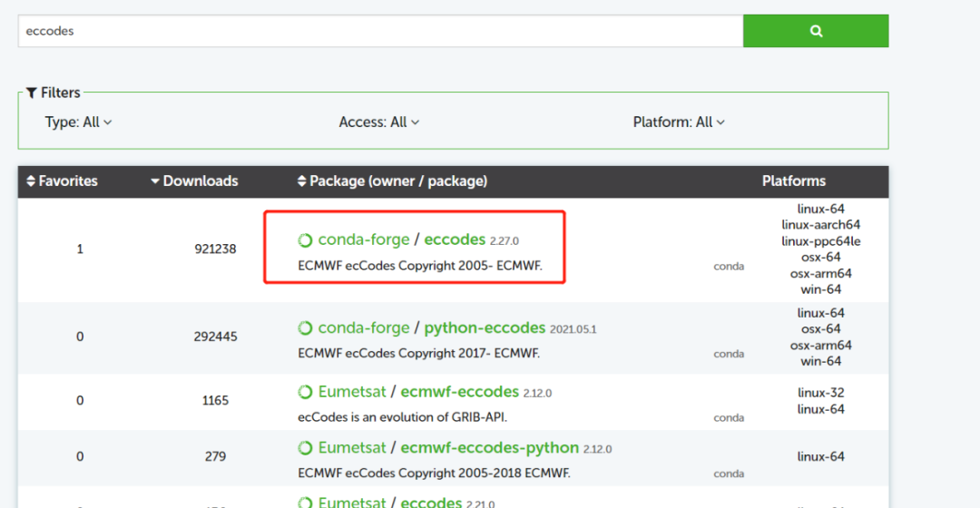Click the ecmwf-eccodes package circle icon

coord(306,393)
